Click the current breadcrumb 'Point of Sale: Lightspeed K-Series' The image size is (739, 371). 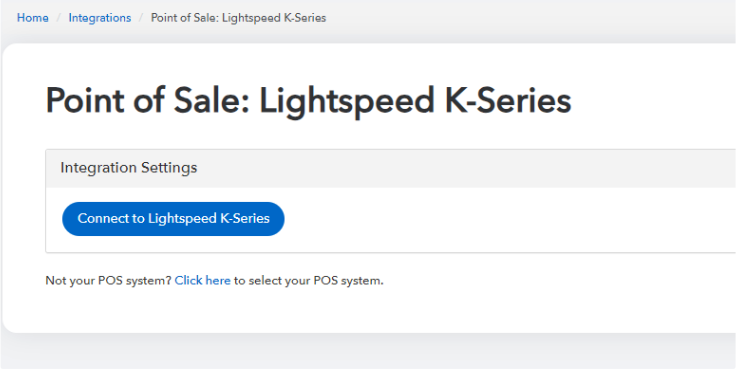(238, 18)
